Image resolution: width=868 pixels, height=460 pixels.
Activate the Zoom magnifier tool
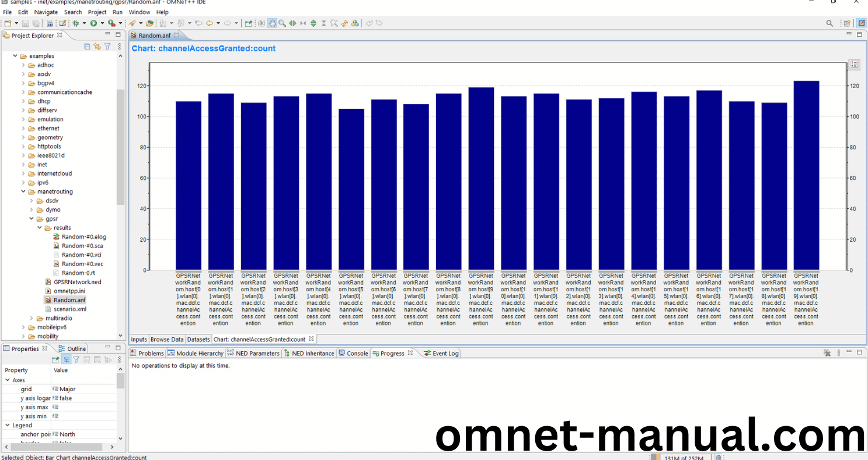[x=282, y=24]
